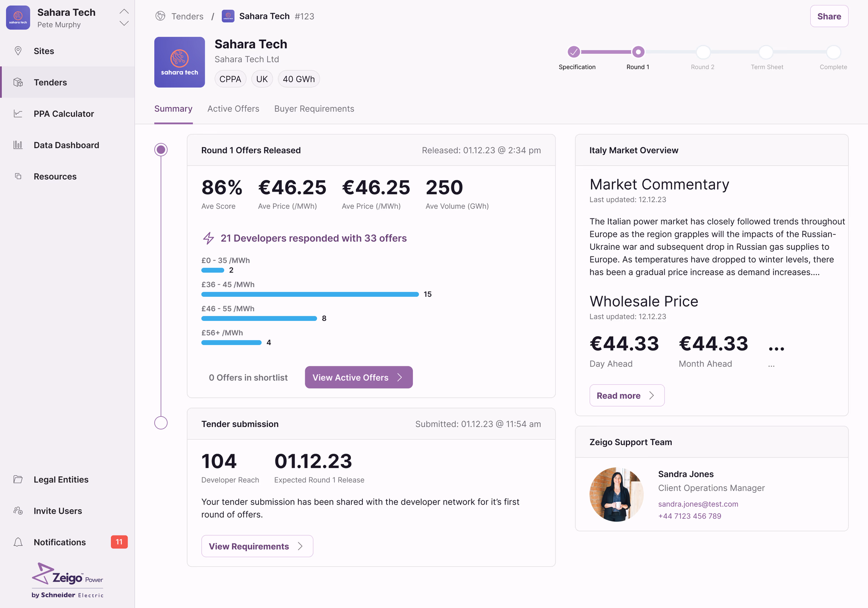Click the red 11 notifications badge
868x608 pixels.
pyautogui.click(x=119, y=542)
